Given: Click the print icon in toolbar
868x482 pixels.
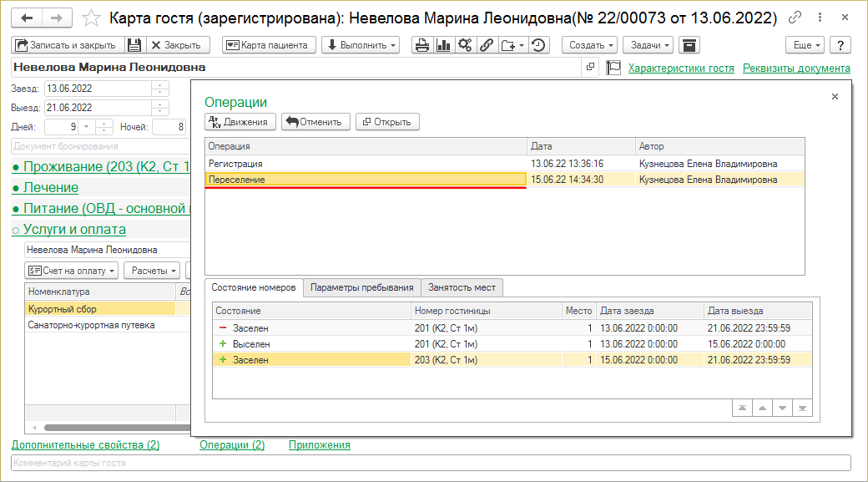Looking at the screenshot, I should pos(422,45).
